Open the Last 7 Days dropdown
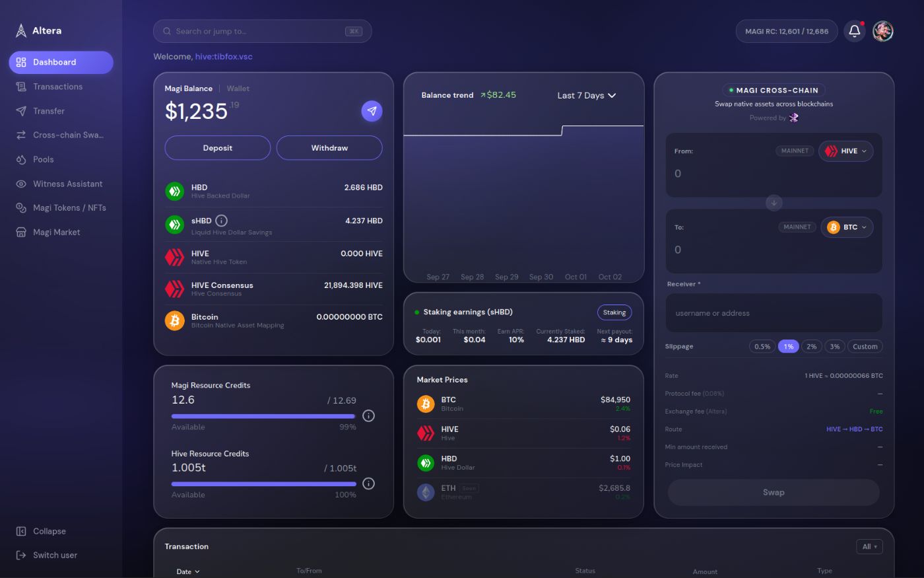The width and height of the screenshot is (924, 578). pos(586,95)
